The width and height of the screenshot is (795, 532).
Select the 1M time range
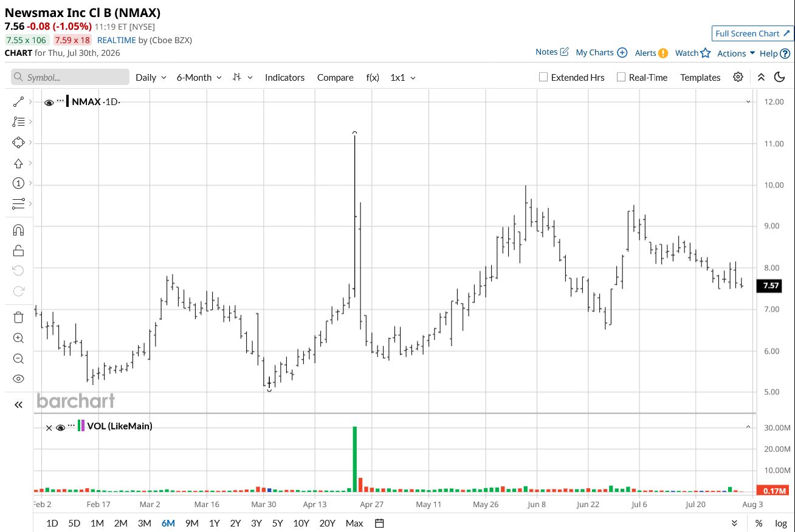(x=97, y=523)
